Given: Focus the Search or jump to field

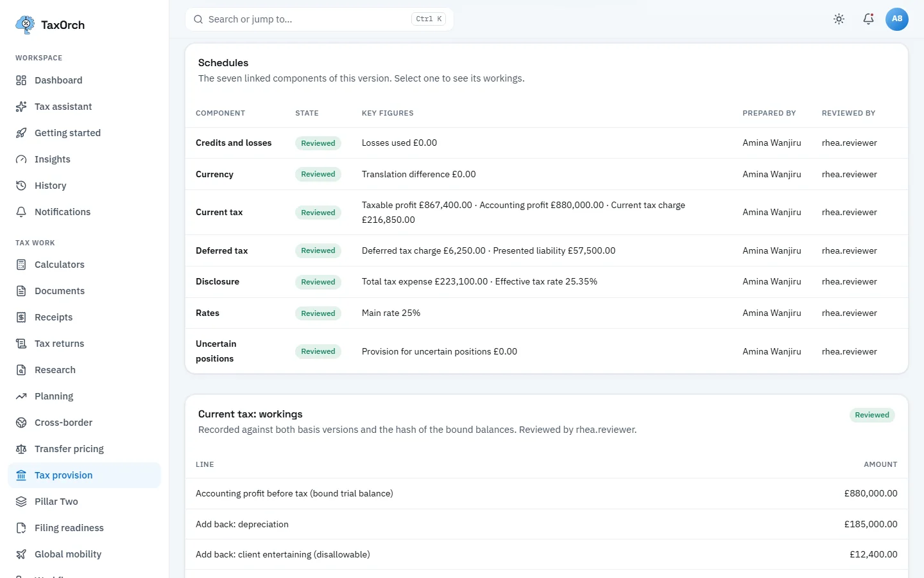Looking at the screenshot, I should coord(319,19).
